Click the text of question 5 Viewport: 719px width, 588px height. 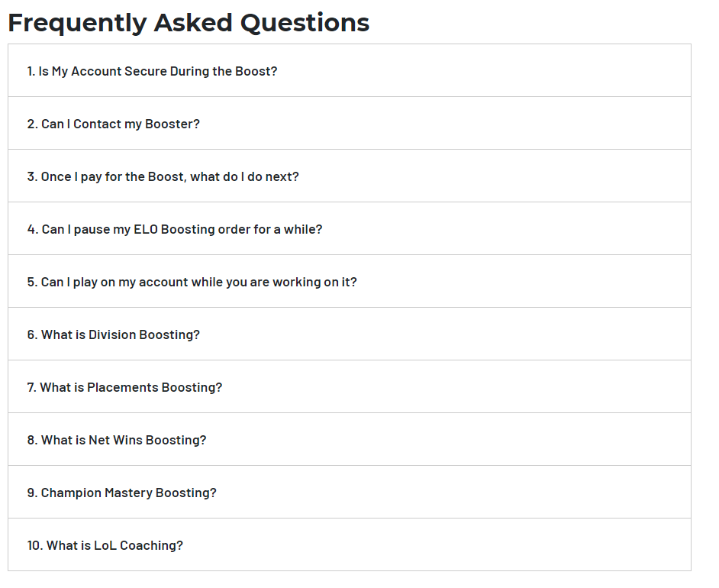click(192, 282)
